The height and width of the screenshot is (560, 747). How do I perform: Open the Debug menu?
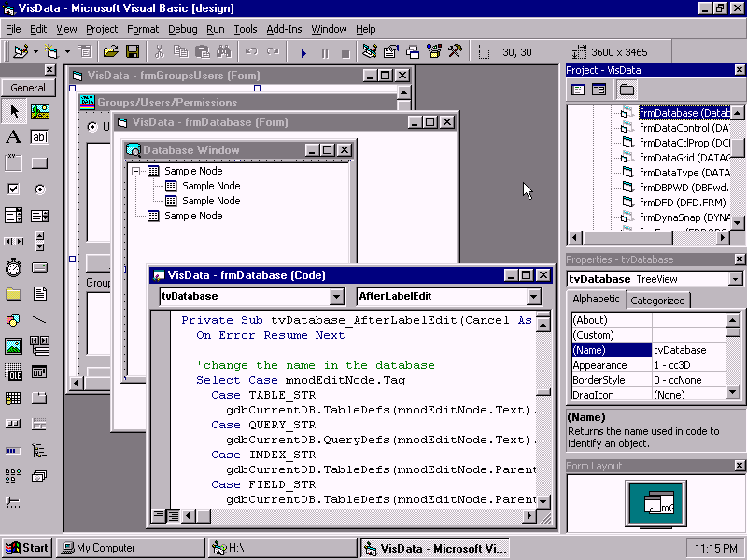182,29
